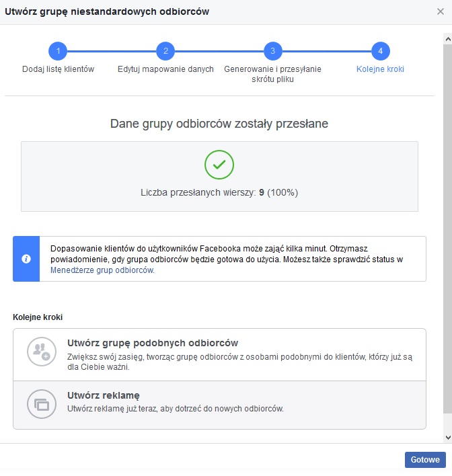
Task: Choose 'Utwórz grupę podobnych odbiorców' heading
Action: 153,343
